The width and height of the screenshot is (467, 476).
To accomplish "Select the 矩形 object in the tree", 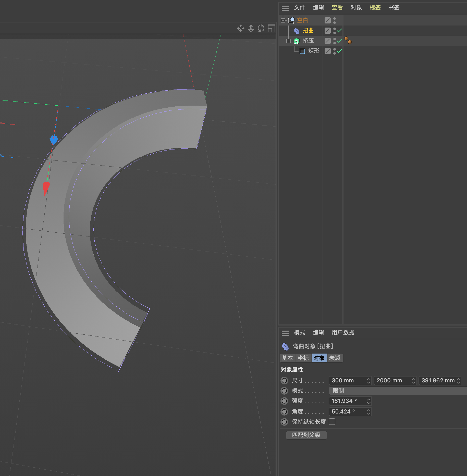I will click(314, 51).
